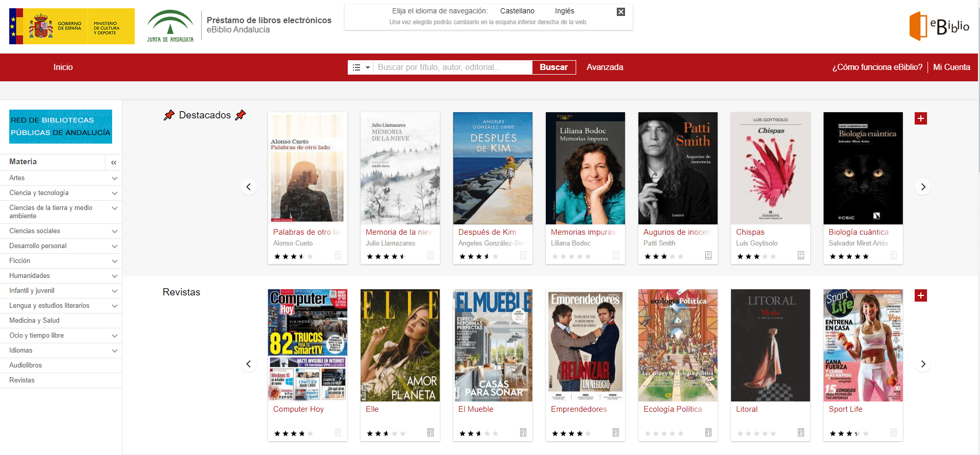Expand the Ficción category
980x455 pixels.
click(114, 261)
